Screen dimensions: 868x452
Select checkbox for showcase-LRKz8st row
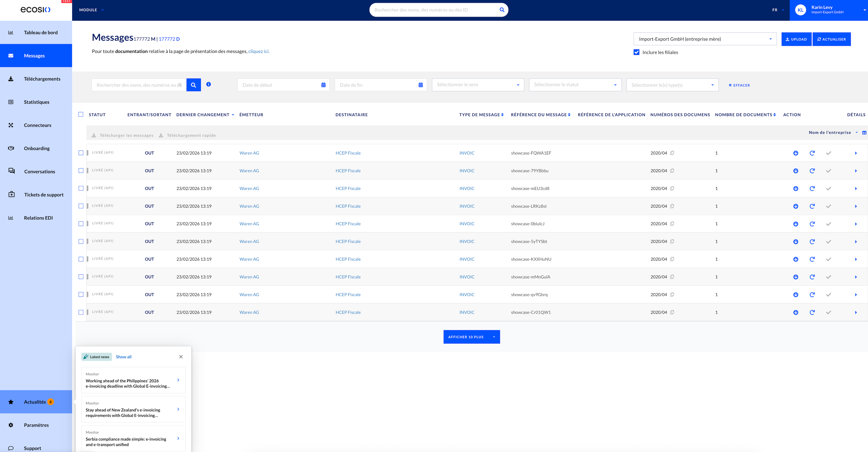click(81, 206)
